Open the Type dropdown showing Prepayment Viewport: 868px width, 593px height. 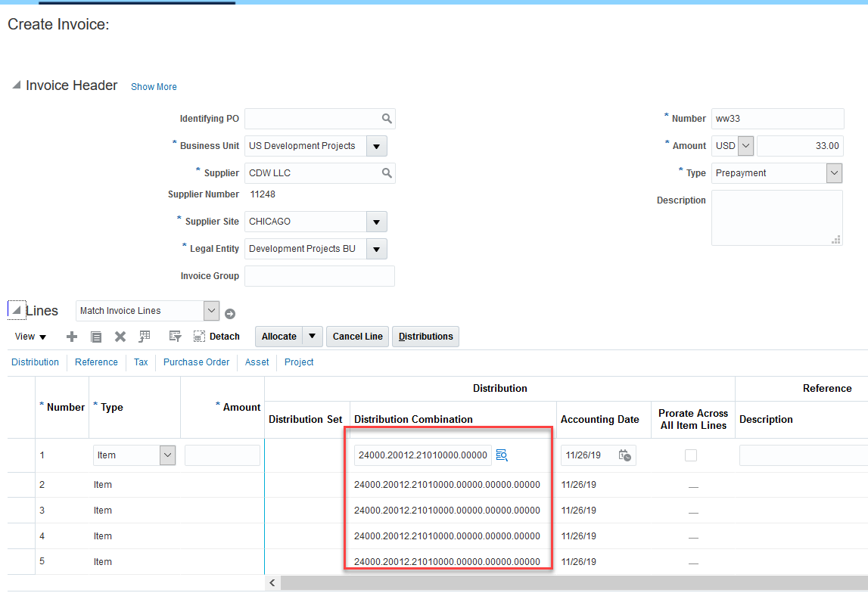(x=834, y=172)
